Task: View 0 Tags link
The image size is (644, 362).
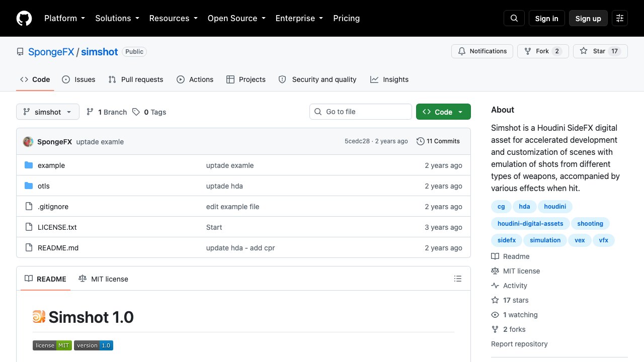Action: [x=149, y=112]
